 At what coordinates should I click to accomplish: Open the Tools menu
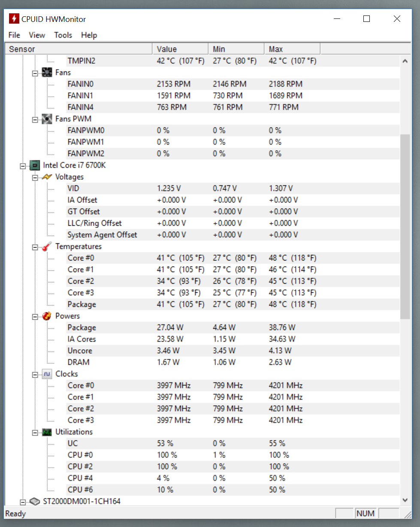tap(63, 35)
